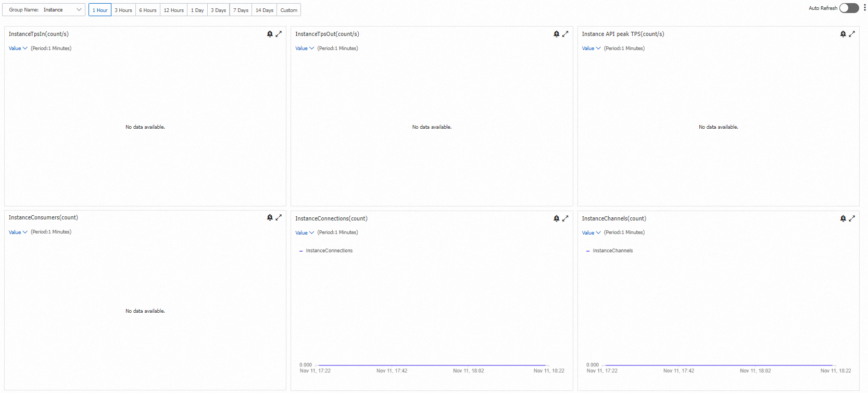
Task: Open Value dropdown in InstanceChannels panel
Action: click(x=591, y=232)
